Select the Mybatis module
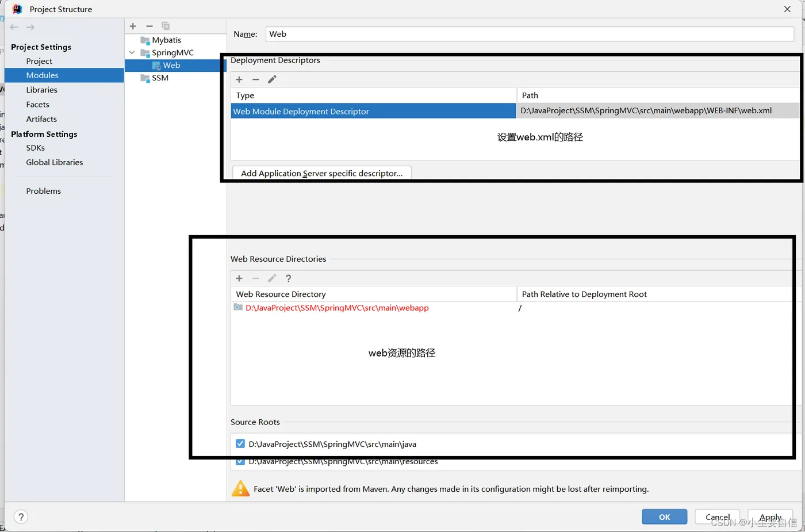The image size is (805, 532). [166, 40]
